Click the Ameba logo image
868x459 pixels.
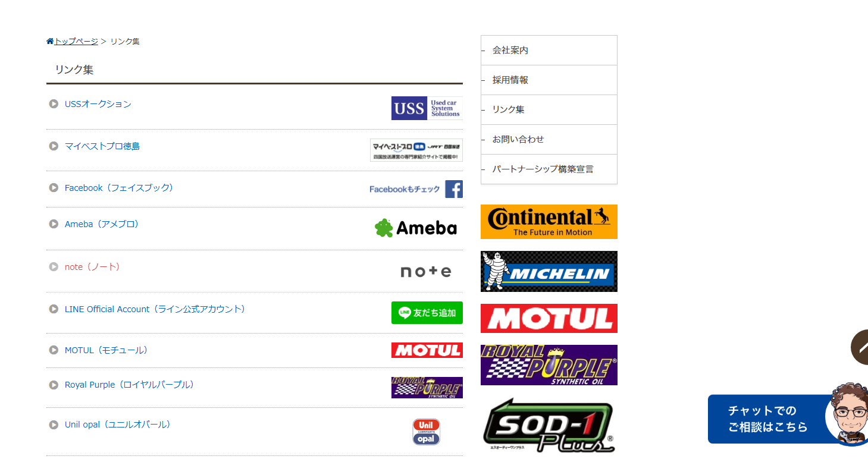[416, 228]
